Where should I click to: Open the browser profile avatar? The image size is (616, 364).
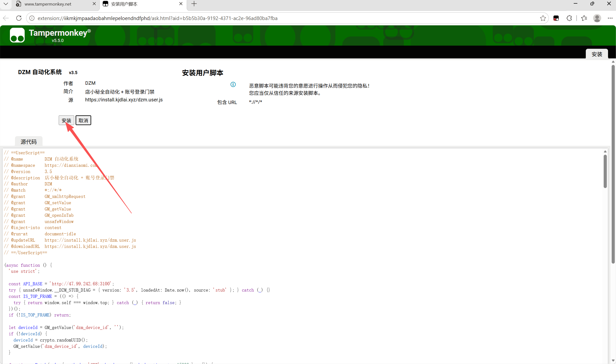click(x=597, y=18)
